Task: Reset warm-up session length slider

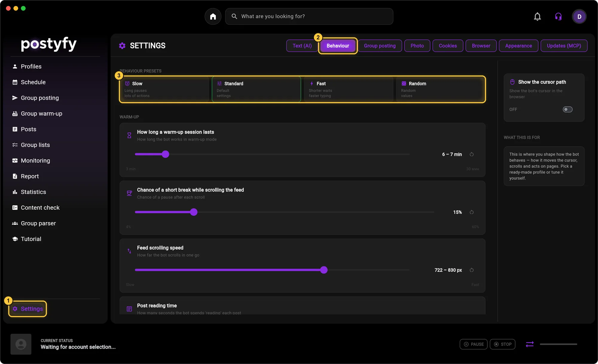Action: pyautogui.click(x=472, y=154)
